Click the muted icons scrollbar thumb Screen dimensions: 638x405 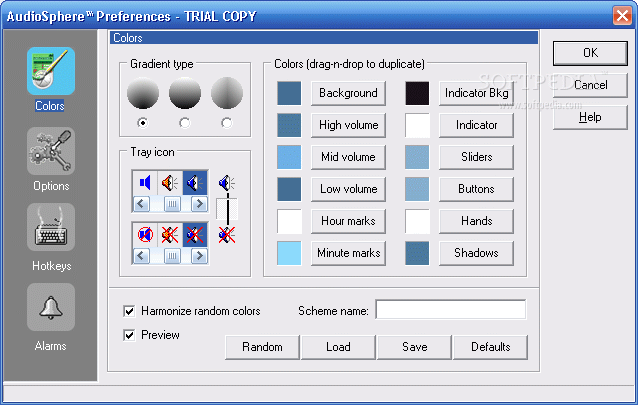pos(173,256)
